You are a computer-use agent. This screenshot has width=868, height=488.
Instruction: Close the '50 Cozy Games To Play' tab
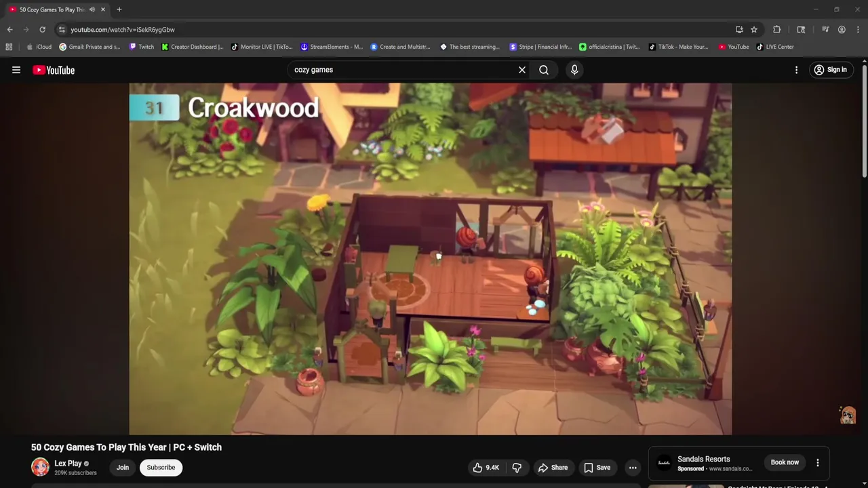103,9
